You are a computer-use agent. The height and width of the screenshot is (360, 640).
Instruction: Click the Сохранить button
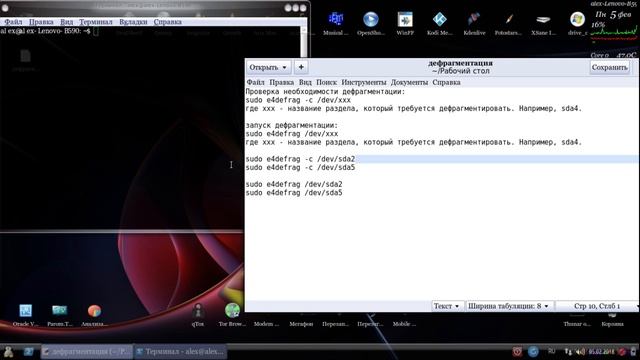609,67
